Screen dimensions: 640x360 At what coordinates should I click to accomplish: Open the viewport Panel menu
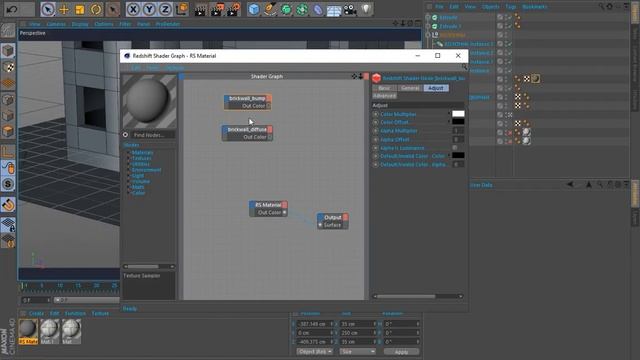[x=143, y=24]
